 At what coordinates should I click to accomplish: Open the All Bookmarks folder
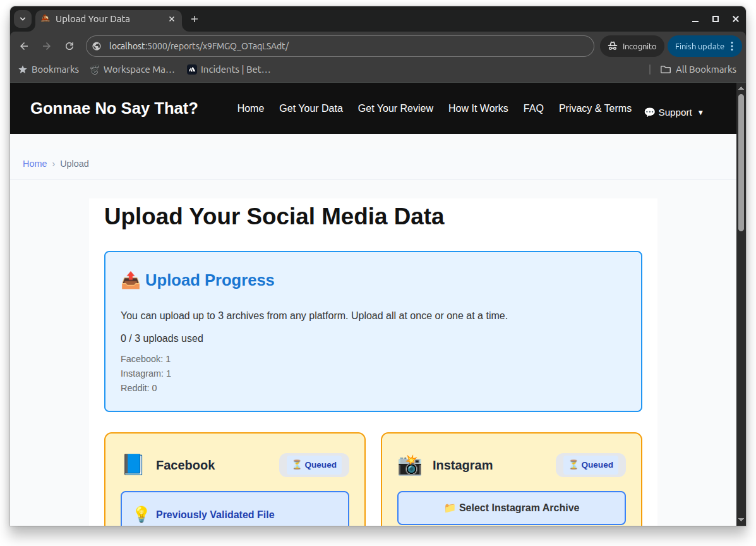(x=698, y=70)
